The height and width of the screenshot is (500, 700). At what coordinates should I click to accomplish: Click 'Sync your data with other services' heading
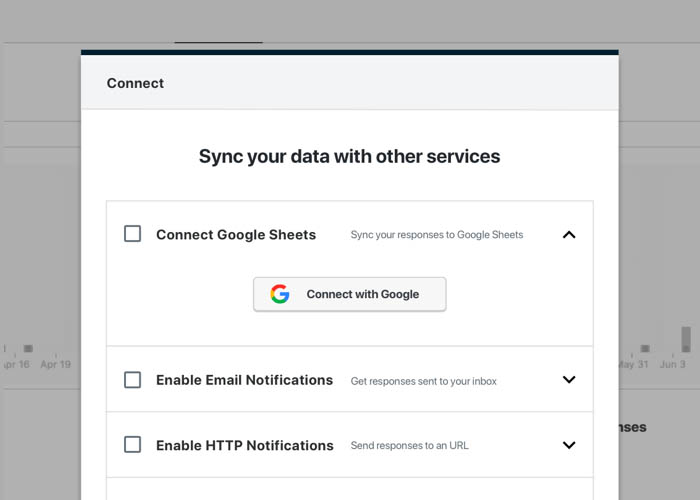click(350, 156)
